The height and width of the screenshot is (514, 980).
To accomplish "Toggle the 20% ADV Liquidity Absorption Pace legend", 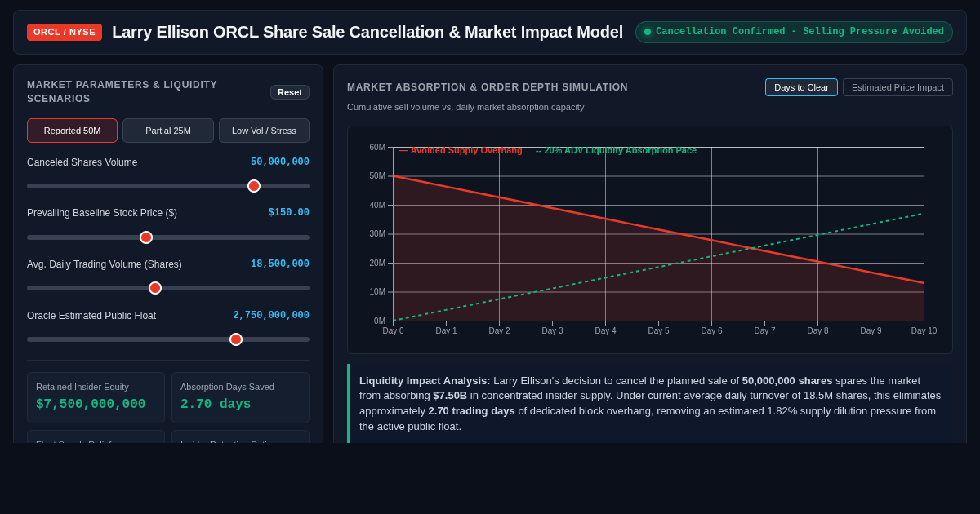I will click(616, 150).
